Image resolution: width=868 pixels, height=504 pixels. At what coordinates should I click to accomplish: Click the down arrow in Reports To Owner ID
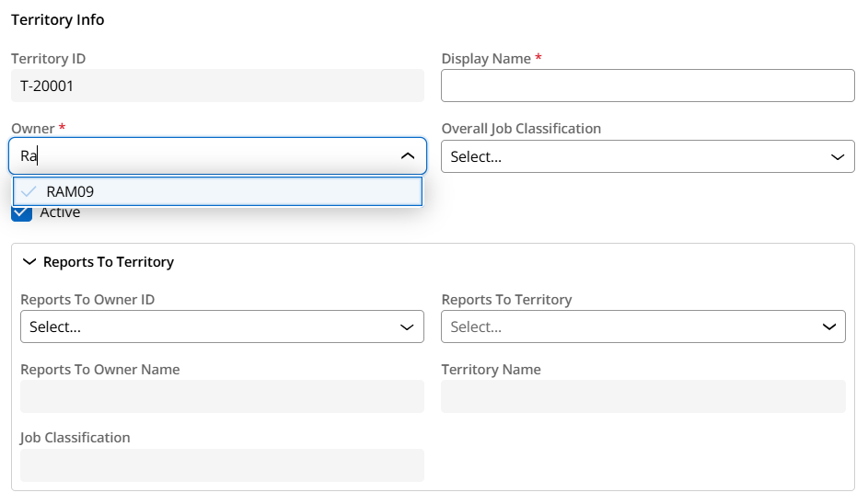click(x=406, y=326)
